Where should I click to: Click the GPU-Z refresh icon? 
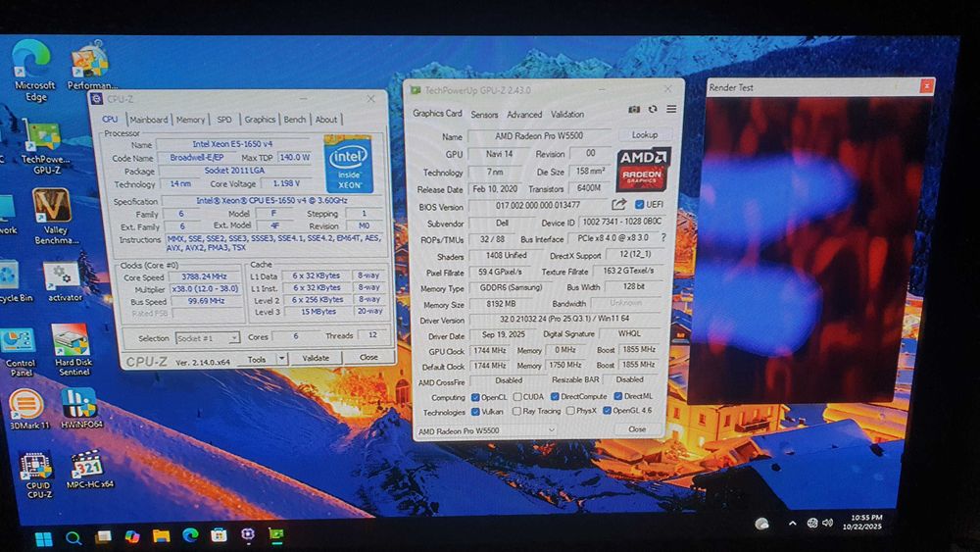tap(653, 110)
